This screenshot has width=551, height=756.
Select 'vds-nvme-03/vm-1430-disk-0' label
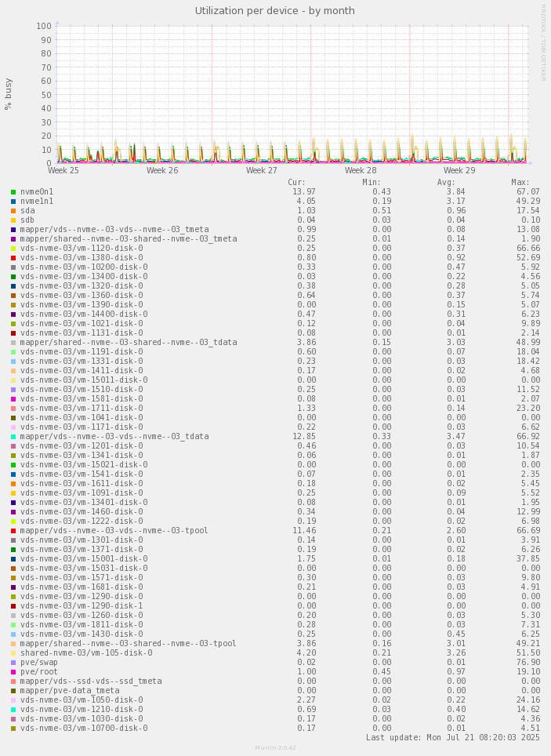(82, 634)
